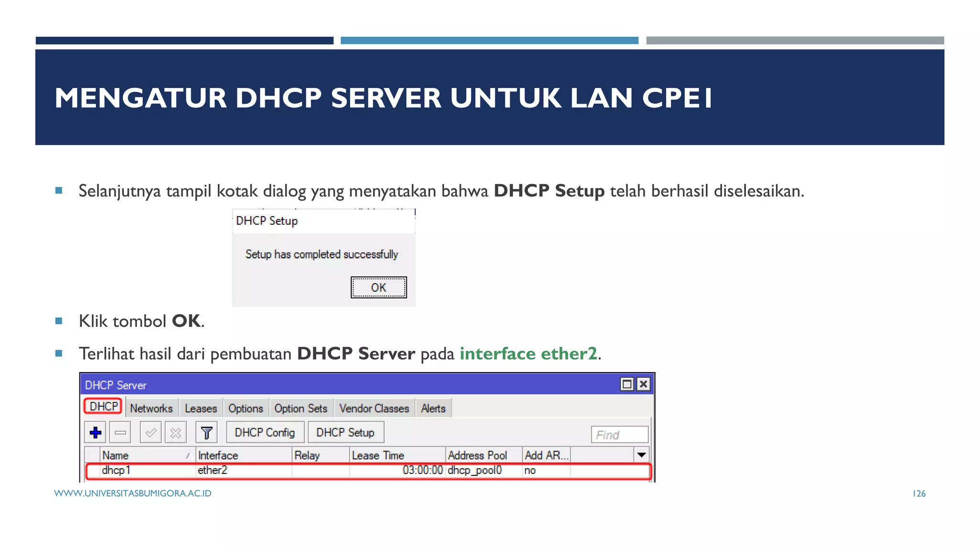
Task: Click the WWW.UNIVERSITASBUMIGORA.AC.ID footer link
Action: (x=133, y=493)
